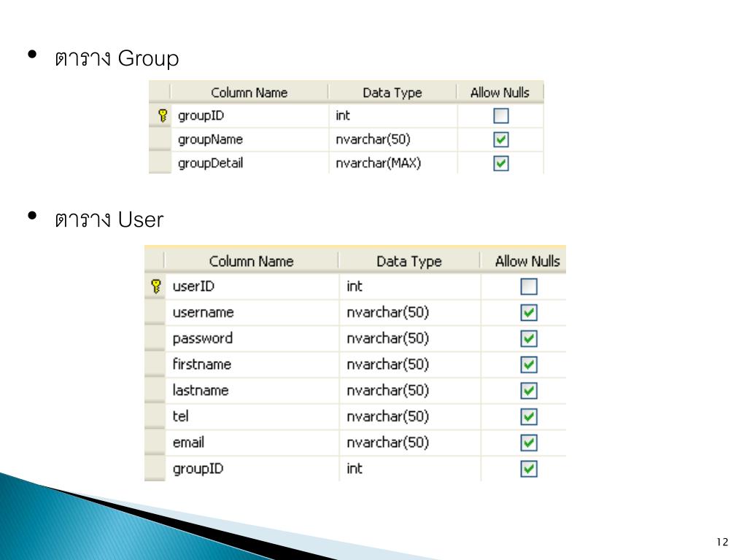Viewport: 747px width, 560px height.
Task: Toggle Allow Nulls for groupID in User table
Action: click(x=529, y=469)
